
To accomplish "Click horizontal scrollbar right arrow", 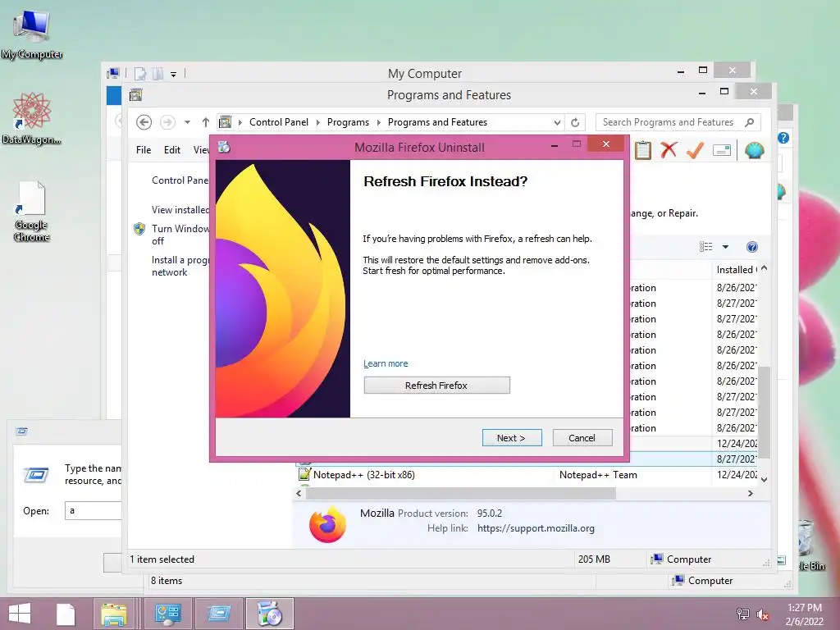I will pyautogui.click(x=750, y=493).
